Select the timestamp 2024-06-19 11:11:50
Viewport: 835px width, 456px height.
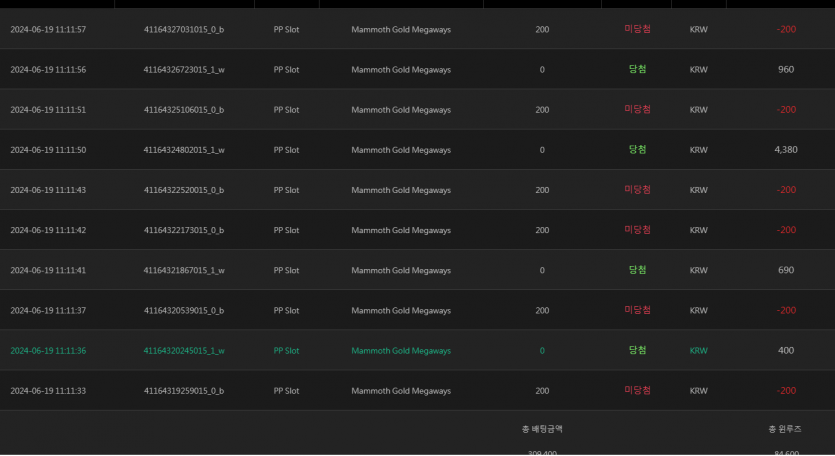[x=48, y=150]
